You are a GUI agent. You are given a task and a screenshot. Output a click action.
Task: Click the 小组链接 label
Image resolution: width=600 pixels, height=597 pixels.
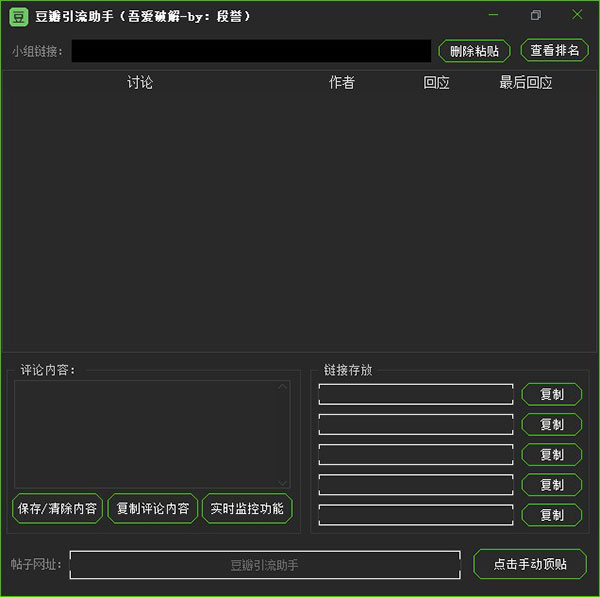click(x=37, y=51)
